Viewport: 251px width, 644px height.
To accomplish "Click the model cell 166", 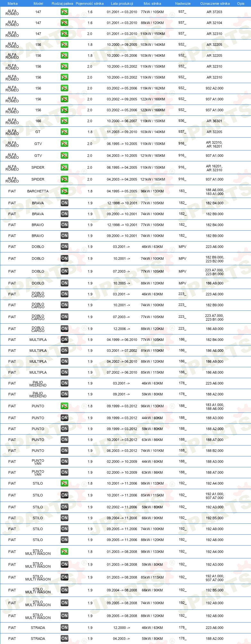I will 38,121.
